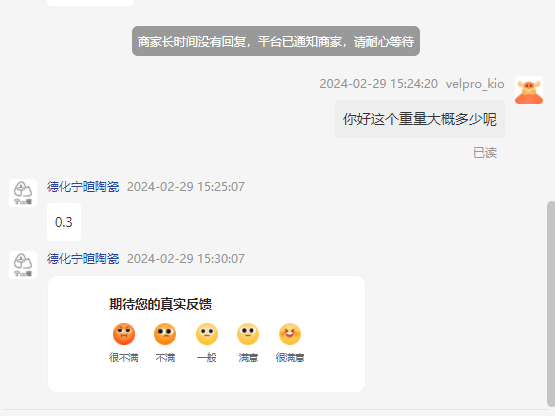Click the 期待您的真实反馈 heading
This screenshot has width=555, height=416.
coord(161,304)
